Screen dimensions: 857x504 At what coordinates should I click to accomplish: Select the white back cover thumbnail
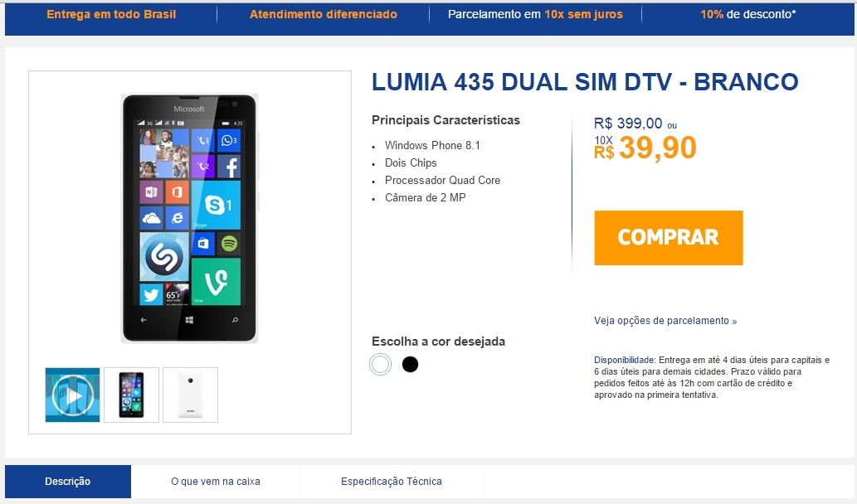(x=190, y=395)
